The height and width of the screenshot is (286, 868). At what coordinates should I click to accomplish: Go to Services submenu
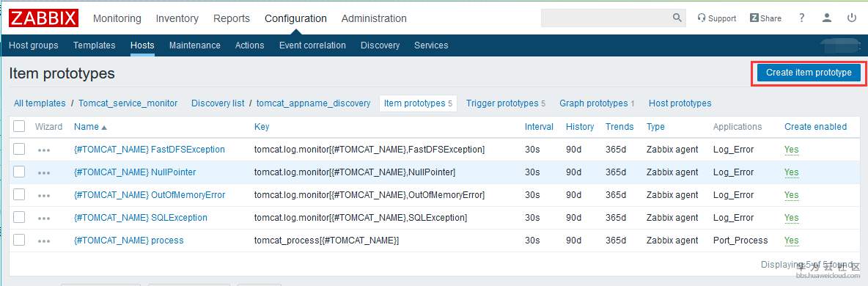click(x=431, y=45)
